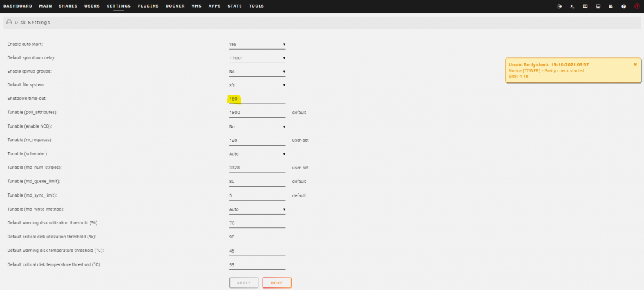Switch to the Apps tab

coord(214,6)
